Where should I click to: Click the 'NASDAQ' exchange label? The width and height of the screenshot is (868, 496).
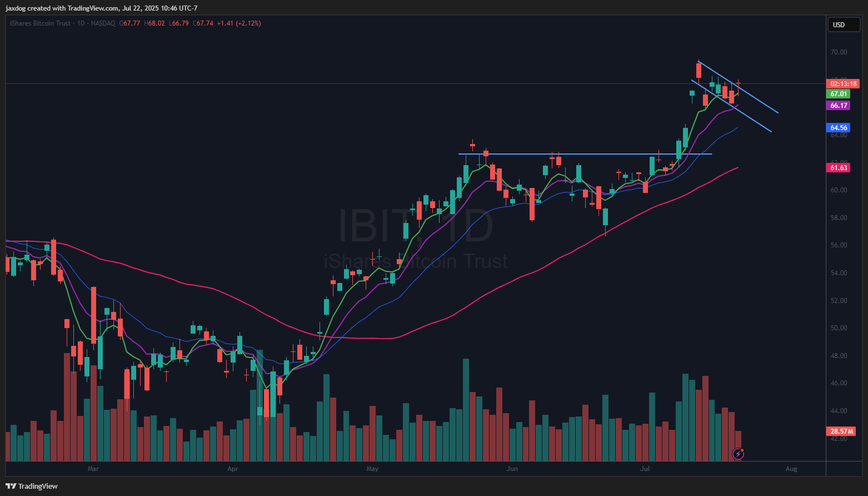103,23
